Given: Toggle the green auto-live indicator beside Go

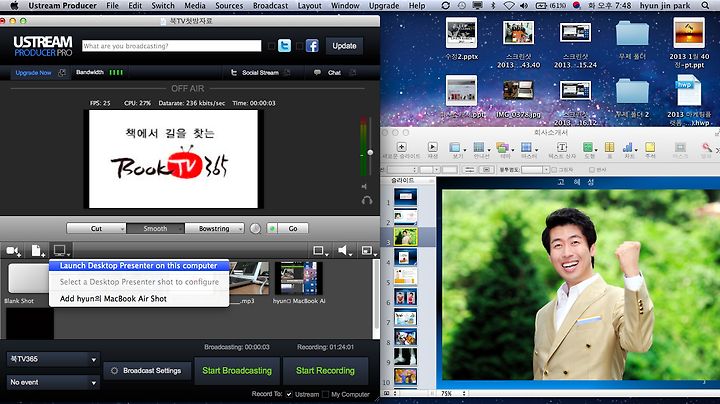Looking at the screenshot, I should click(272, 228).
